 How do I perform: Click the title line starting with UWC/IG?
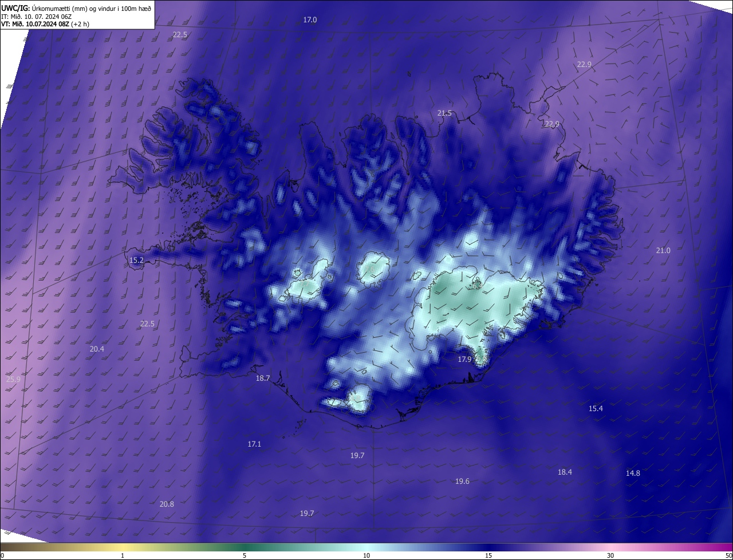point(76,7)
